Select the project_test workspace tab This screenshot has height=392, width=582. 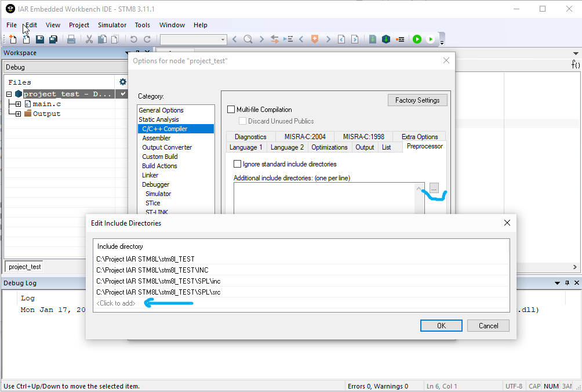tap(24, 267)
